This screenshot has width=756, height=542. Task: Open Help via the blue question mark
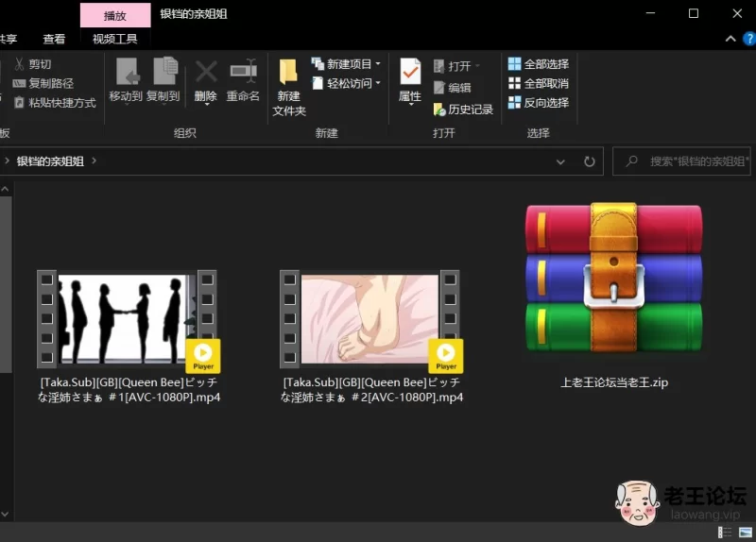pyautogui.click(x=749, y=39)
